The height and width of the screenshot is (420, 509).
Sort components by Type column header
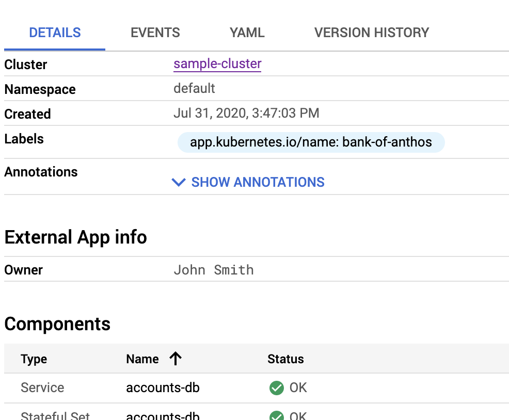click(34, 359)
